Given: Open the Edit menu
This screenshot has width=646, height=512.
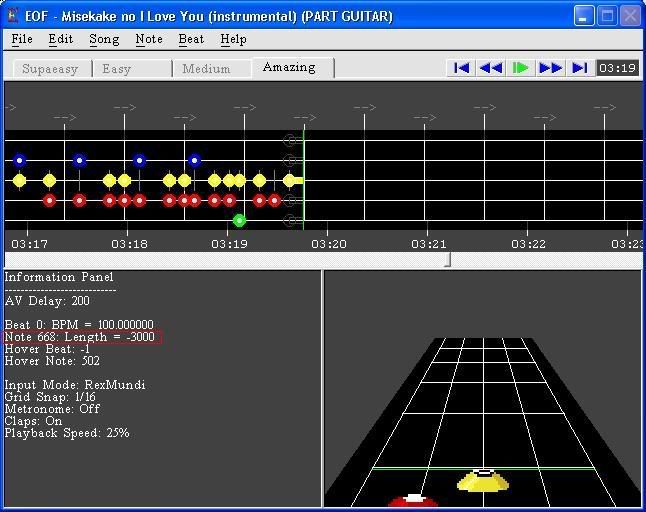Looking at the screenshot, I should click(61, 39).
